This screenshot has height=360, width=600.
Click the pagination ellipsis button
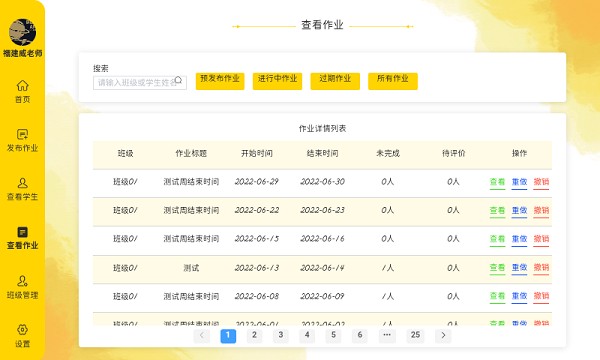pyautogui.click(x=387, y=336)
